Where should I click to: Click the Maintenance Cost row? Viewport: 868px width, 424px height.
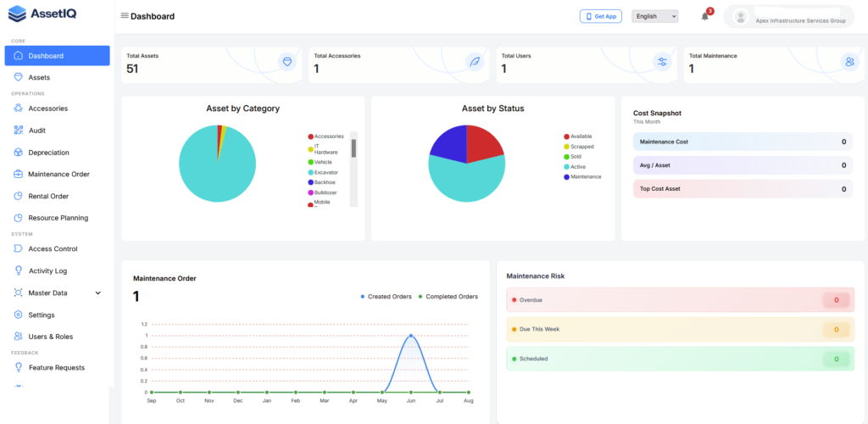click(x=743, y=142)
